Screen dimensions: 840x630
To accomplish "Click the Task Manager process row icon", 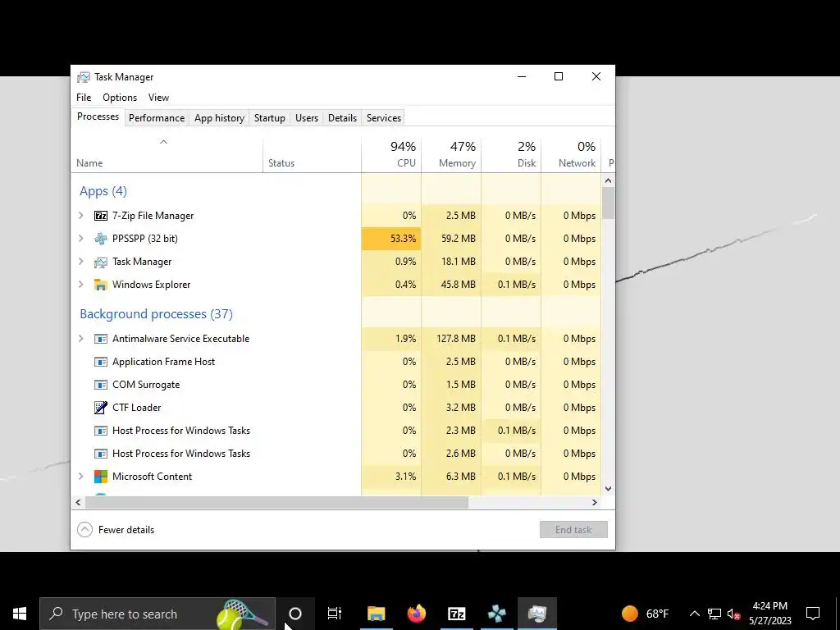I will click(x=101, y=262).
